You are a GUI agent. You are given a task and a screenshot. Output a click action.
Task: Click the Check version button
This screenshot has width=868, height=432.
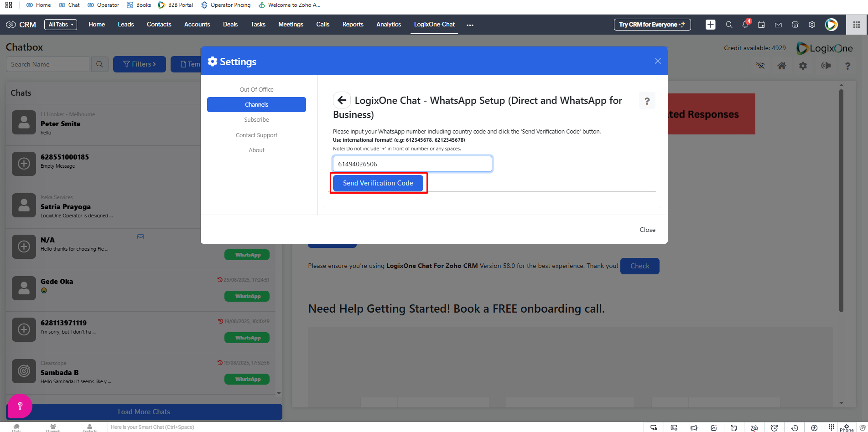[x=639, y=266]
